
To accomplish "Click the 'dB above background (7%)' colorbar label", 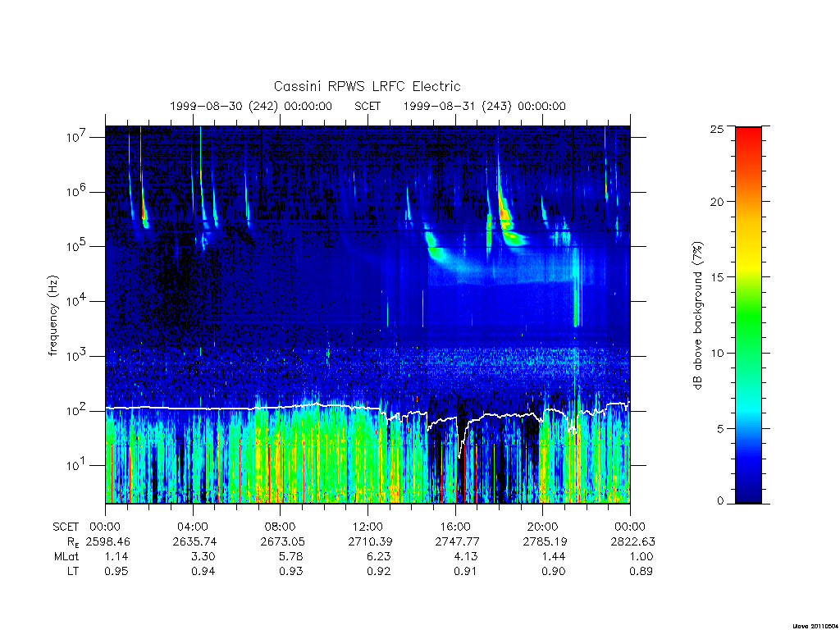I will pos(697,316).
